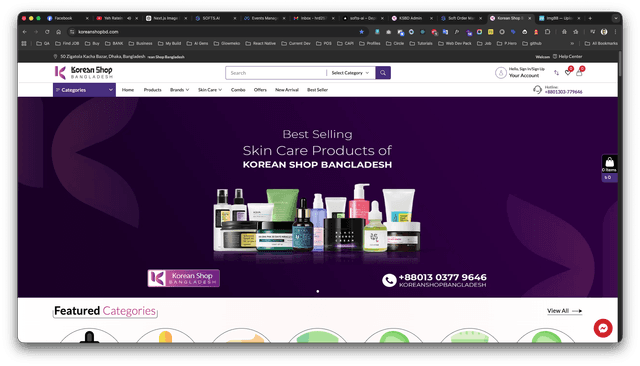Open the Tutorials bookmark folder
This screenshot has height=366, width=640.
click(x=421, y=43)
